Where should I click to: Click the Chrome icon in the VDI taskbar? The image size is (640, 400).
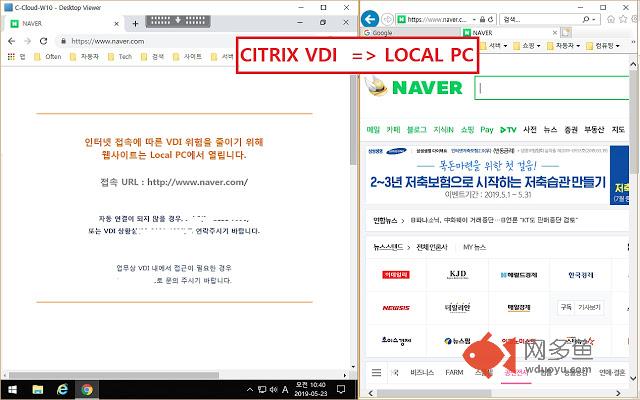(87, 390)
